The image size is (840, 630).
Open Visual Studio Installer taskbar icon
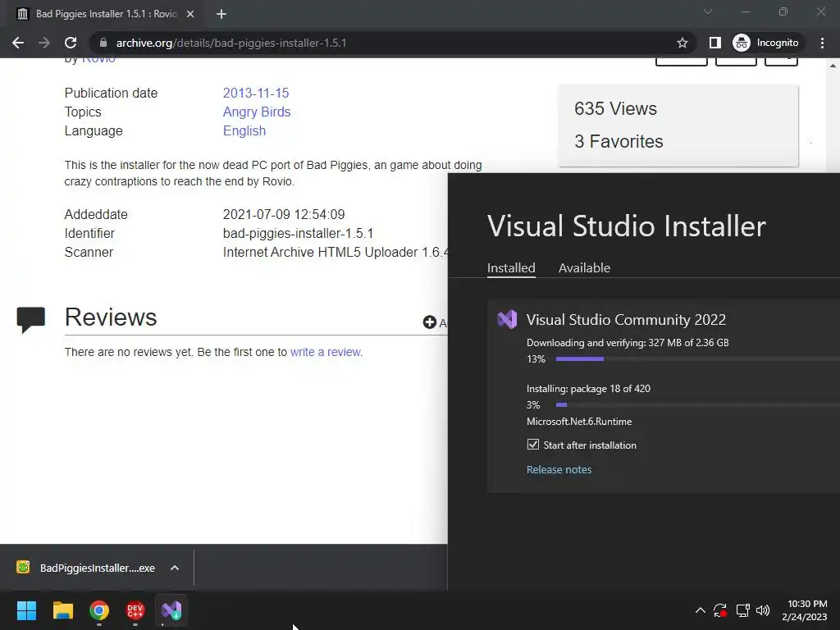point(171,610)
